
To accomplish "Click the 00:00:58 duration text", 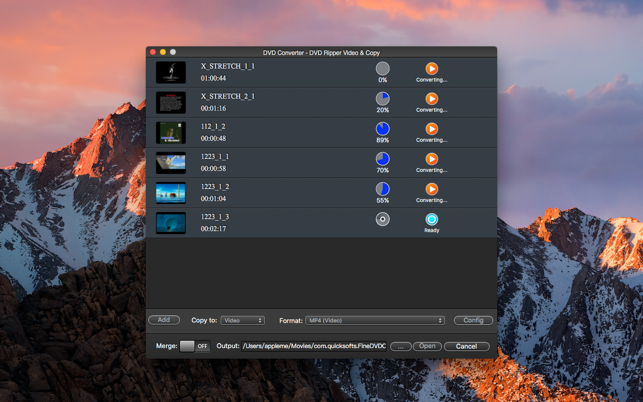I will [213, 169].
